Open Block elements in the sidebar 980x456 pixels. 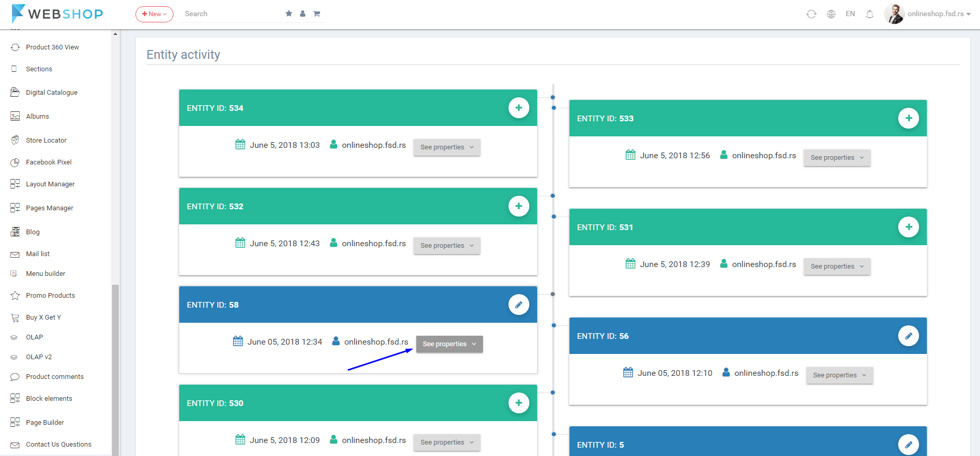pos(49,399)
